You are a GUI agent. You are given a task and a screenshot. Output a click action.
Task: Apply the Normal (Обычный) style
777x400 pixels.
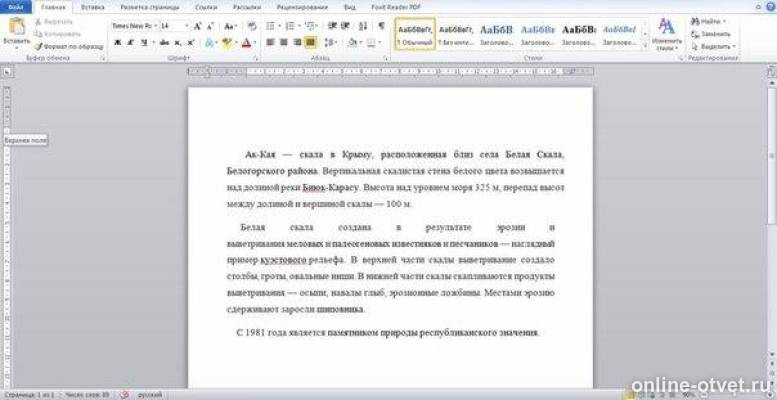[x=415, y=34]
